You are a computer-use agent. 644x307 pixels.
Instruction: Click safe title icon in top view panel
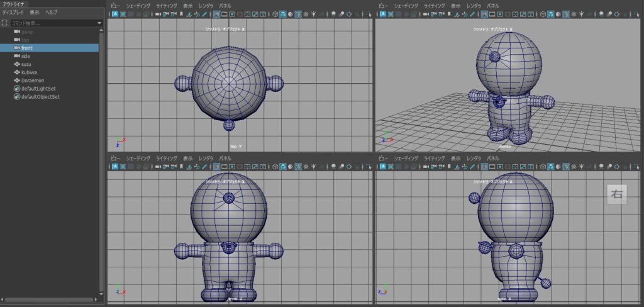coord(262,14)
